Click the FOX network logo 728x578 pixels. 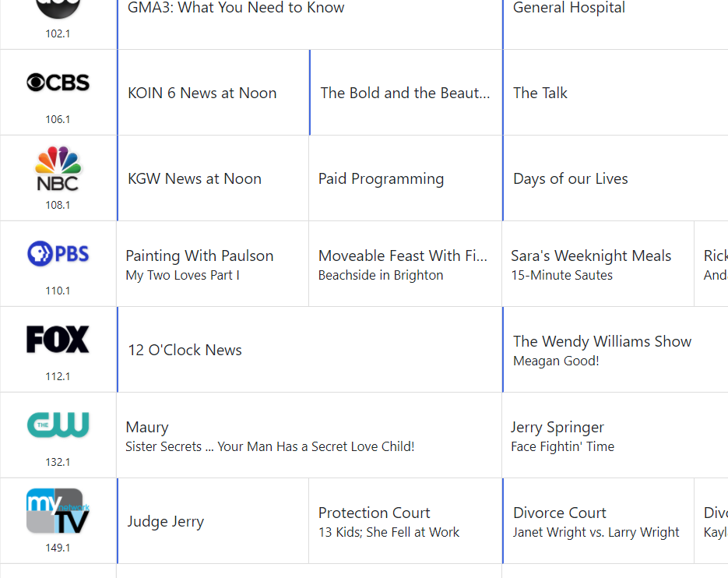tap(58, 340)
